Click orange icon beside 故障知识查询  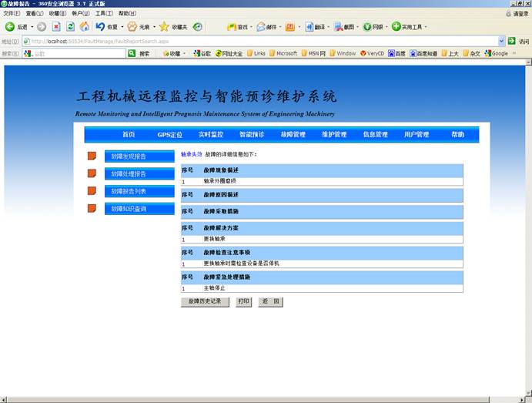(x=92, y=208)
